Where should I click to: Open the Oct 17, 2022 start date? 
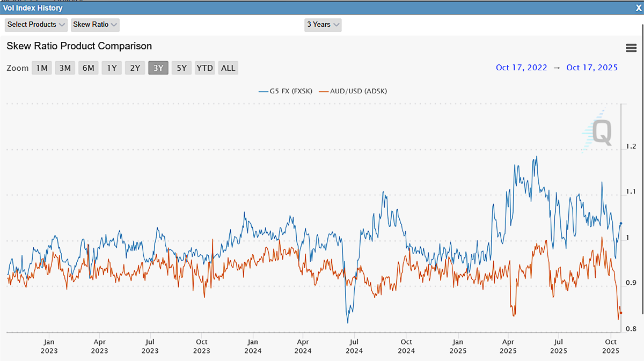[521, 68]
